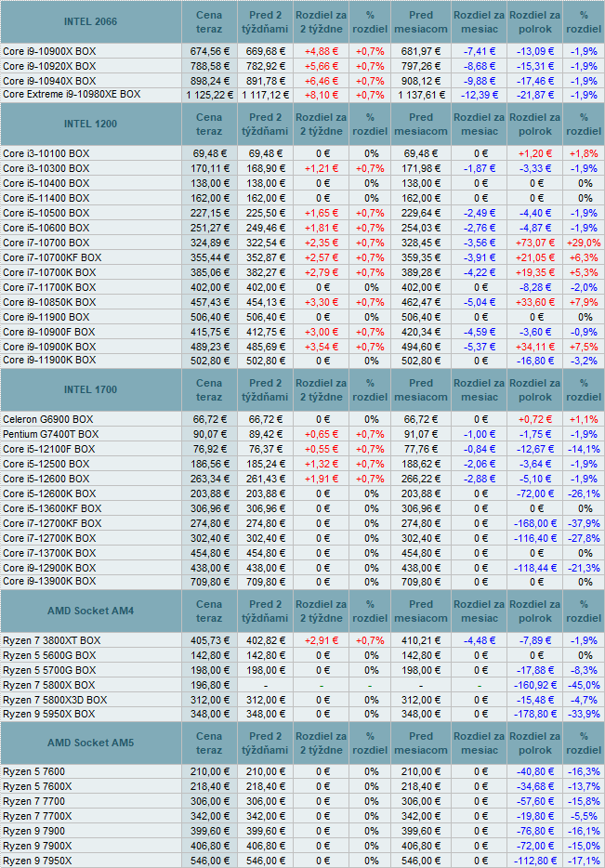Select Core i9-13900K BOX product name

pyautogui.click(x=49, y=582)
